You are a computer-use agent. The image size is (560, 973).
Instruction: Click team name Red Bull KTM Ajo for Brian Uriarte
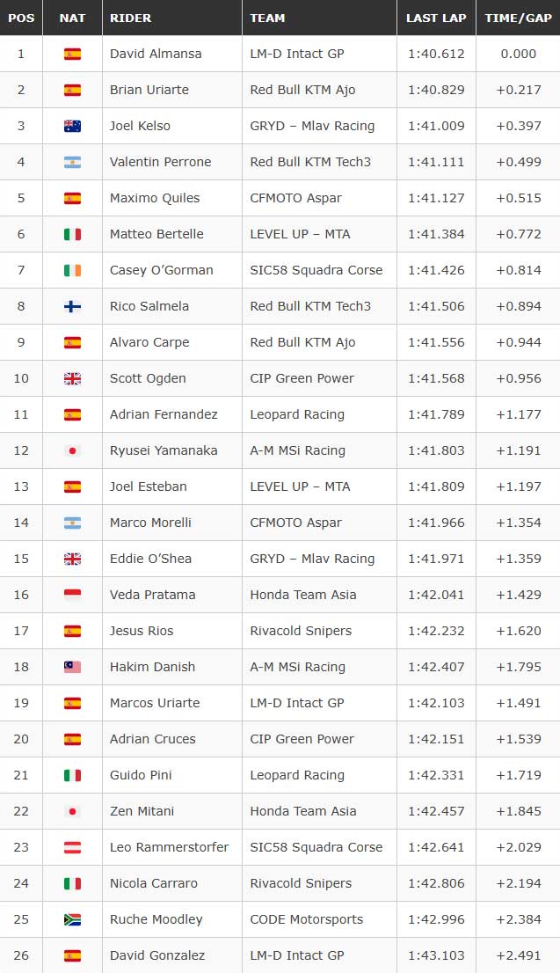[302, 90]
